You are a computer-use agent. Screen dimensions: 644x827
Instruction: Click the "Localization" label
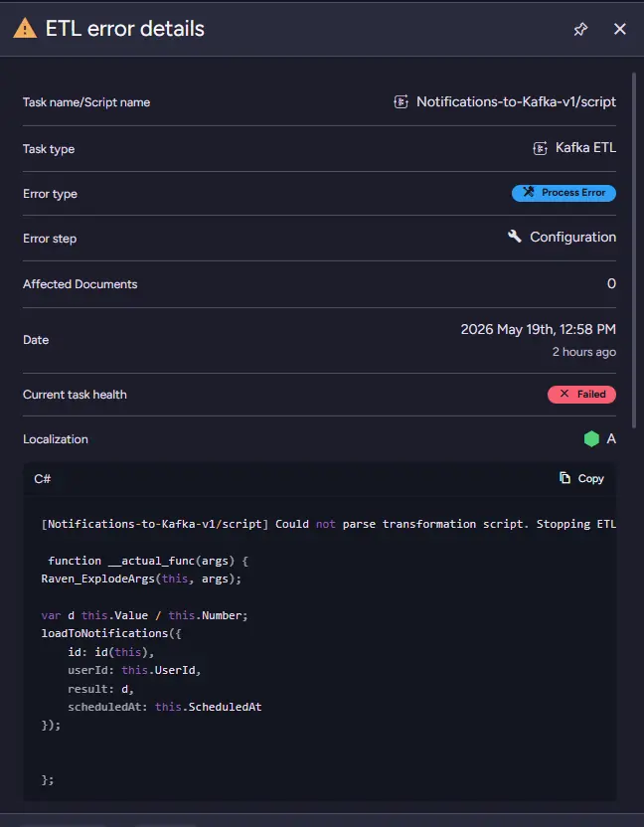coord(56,439)
